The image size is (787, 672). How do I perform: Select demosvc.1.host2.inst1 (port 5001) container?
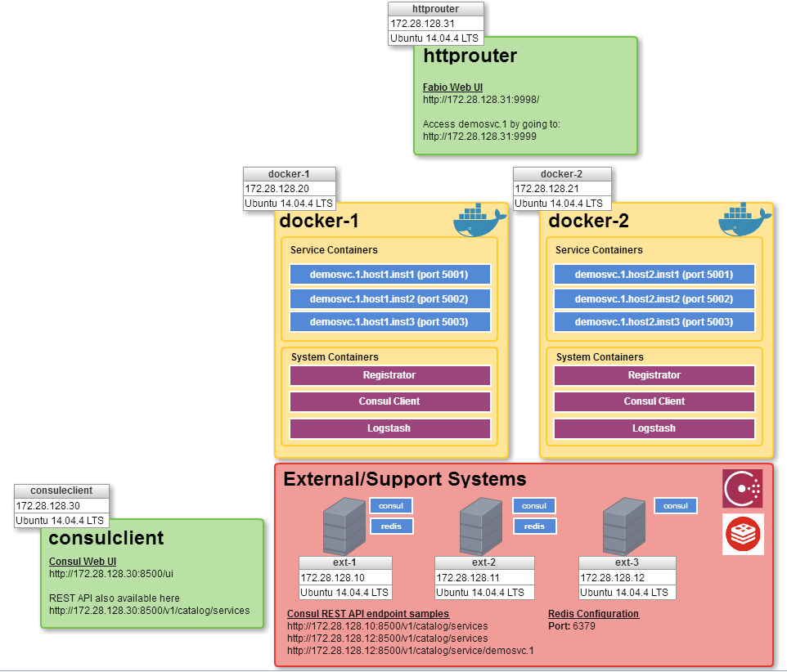point(654,275)
